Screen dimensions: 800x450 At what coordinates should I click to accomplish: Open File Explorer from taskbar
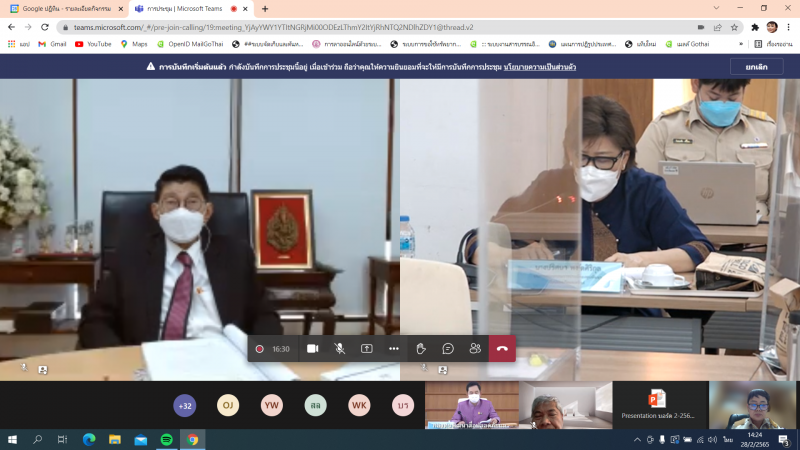tap(115, 439)
